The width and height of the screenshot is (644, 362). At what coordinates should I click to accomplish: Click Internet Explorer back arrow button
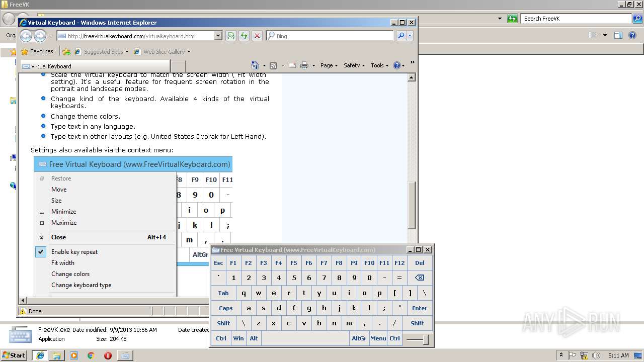[26, 36]
